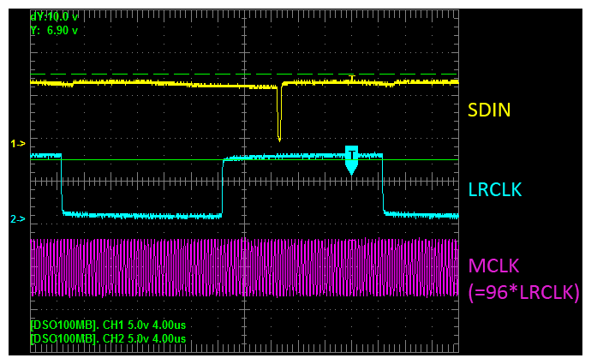
Task: Click the CH2 5.0v 4.00us status line
Action: [108, 338]
